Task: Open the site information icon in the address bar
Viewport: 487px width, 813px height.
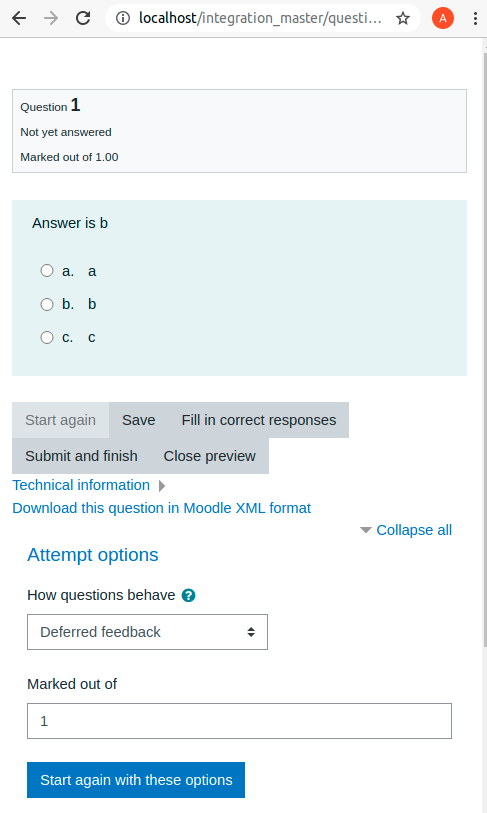Action: click(123, 19)
